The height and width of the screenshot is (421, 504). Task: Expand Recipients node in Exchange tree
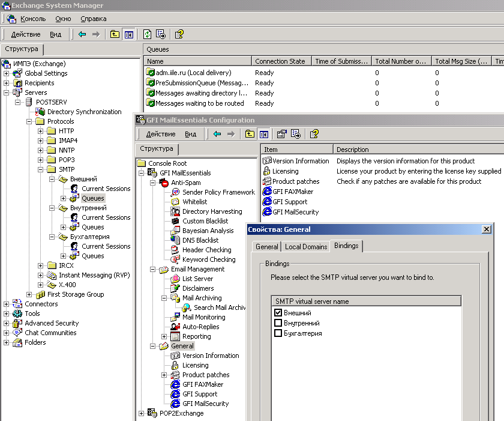(x=6, y=83)
